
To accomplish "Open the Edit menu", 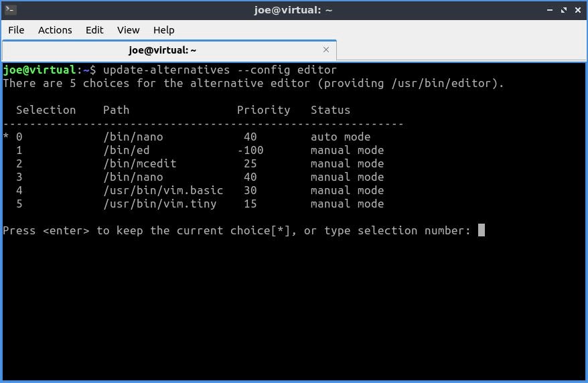I will pos(94,30).
